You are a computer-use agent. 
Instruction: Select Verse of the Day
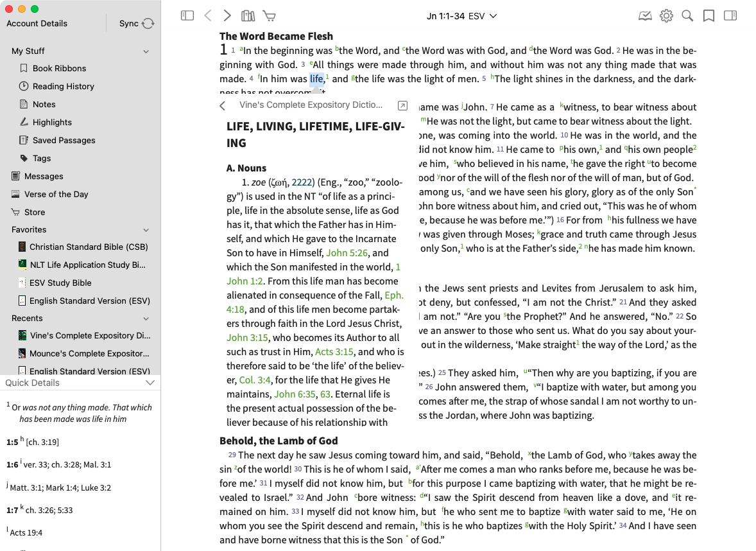pos(56,194)
